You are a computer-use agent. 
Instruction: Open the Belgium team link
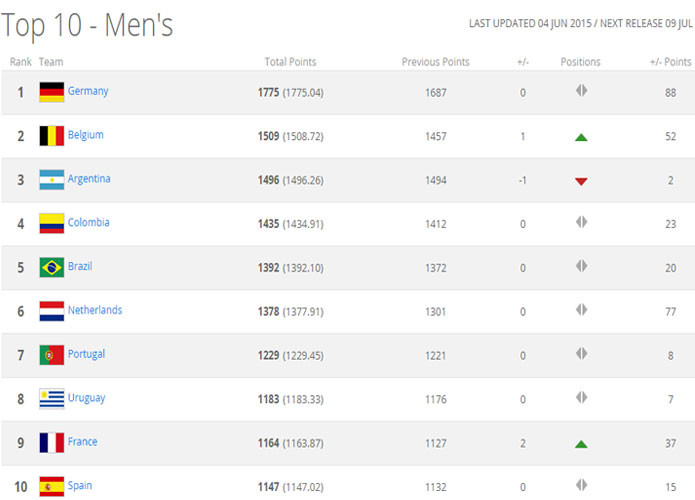tap(85, 135)
